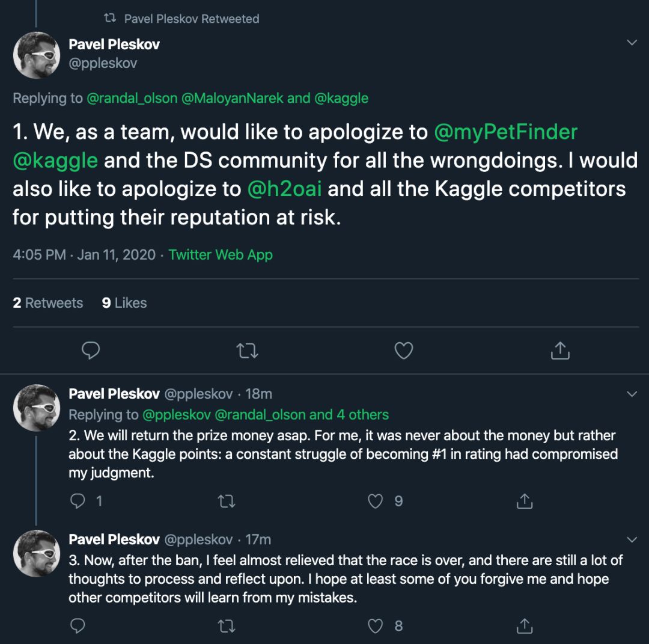Retweet the prize money tweet
This screenshot has width=649, height=644.
227,501
